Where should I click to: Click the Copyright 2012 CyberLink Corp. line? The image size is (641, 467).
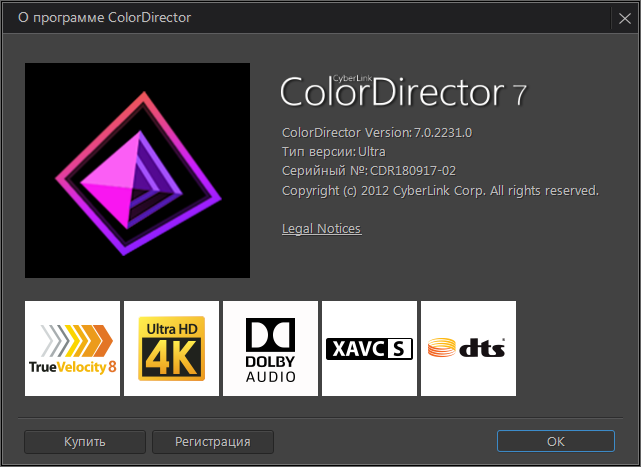440,191
